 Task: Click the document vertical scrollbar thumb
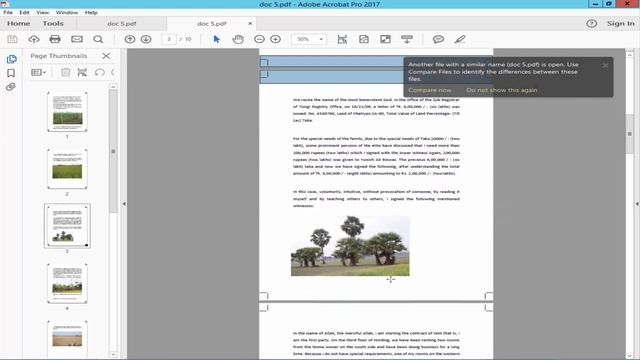coord(629,134)
